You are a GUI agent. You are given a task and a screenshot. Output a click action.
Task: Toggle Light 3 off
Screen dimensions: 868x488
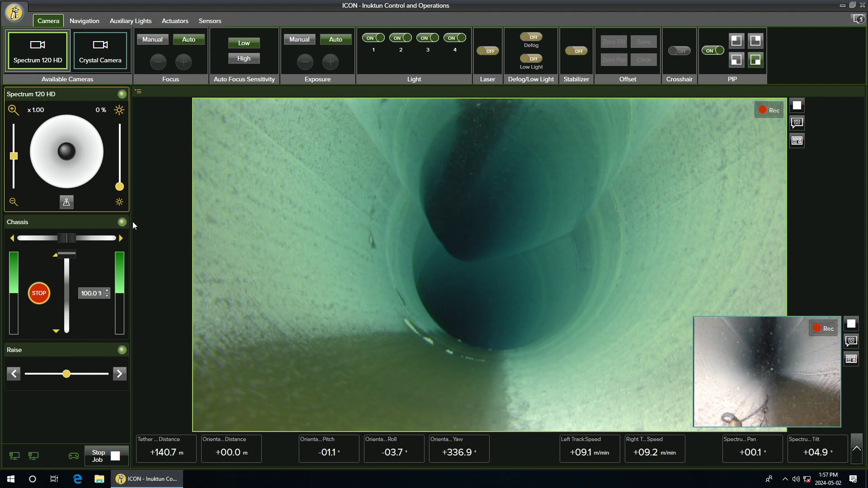coord(428,38)
